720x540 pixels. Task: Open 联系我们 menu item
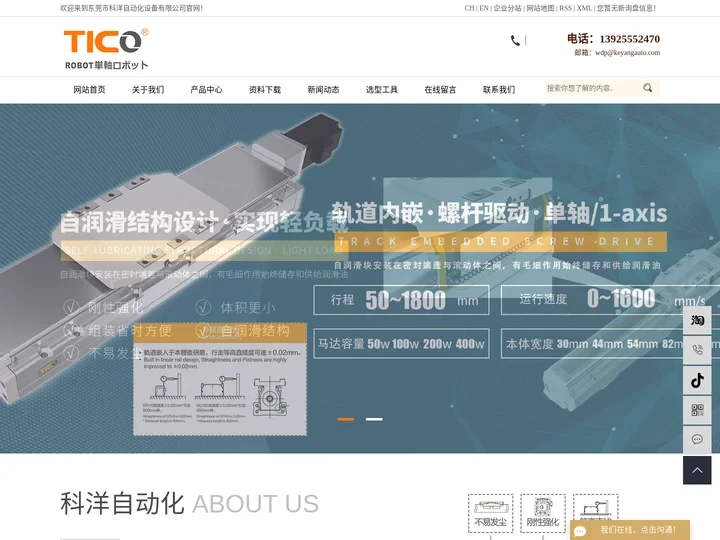click(499, 90)
